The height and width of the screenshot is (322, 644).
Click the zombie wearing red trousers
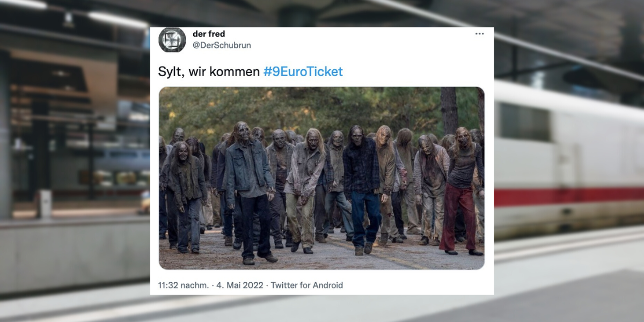point(460,191)
